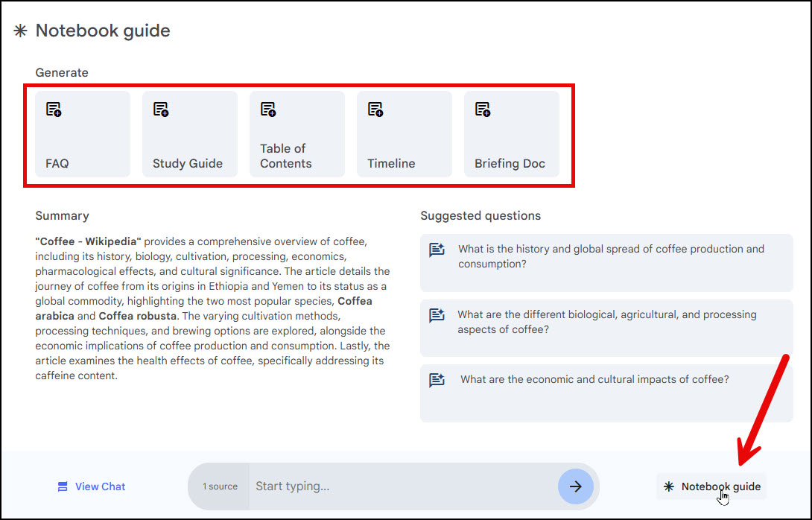Open View Chat
812x520 pixels.
(x=91, y=486)
